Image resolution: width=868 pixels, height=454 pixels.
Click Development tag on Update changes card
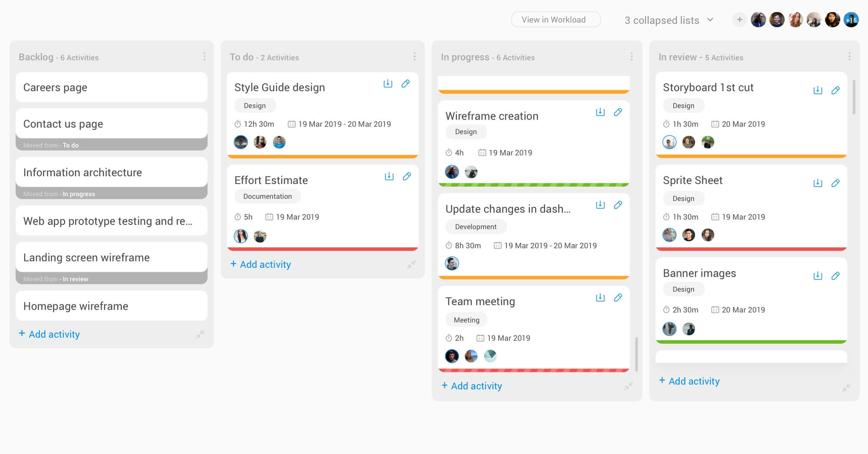476,227
